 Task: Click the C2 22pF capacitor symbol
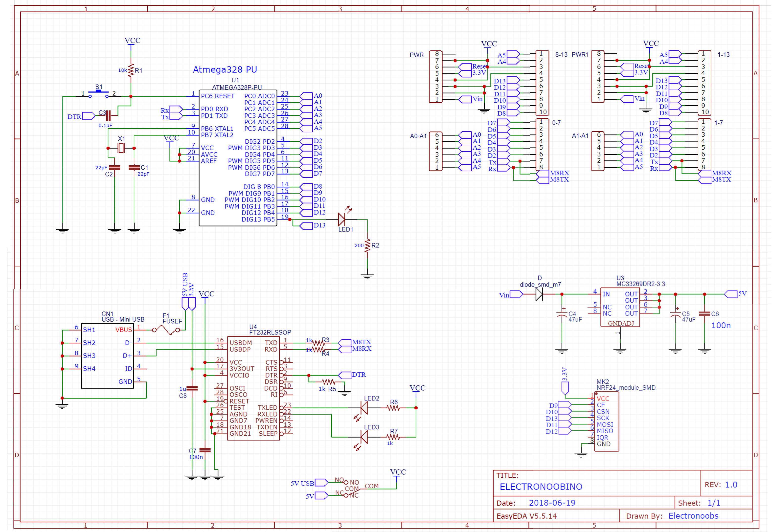click(x=115, y=168)
